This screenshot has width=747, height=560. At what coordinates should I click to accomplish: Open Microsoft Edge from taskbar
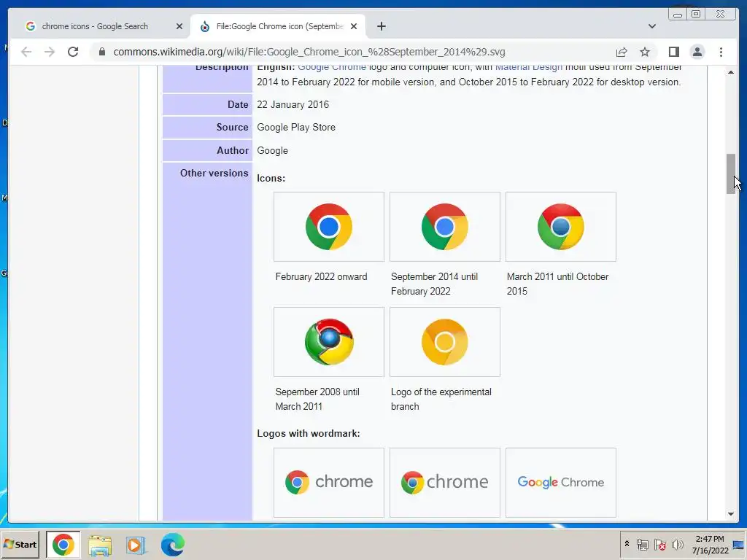pyautogui.click(x=172, y=545)
